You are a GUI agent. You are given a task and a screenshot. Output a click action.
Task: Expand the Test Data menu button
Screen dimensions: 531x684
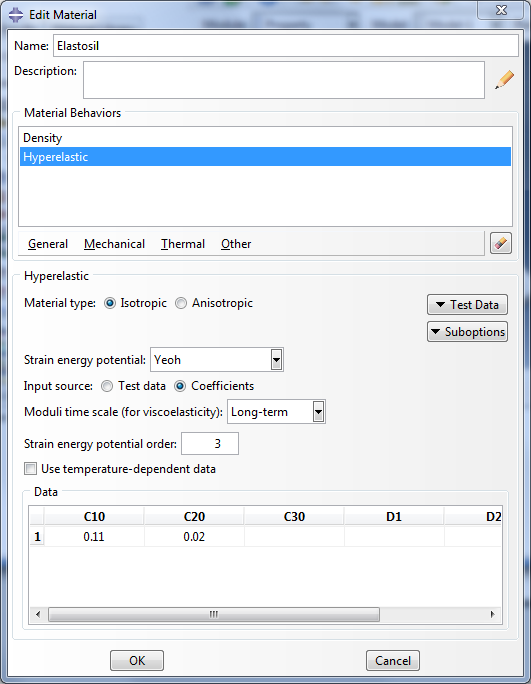pyautogui.click(x=467, y=304)
